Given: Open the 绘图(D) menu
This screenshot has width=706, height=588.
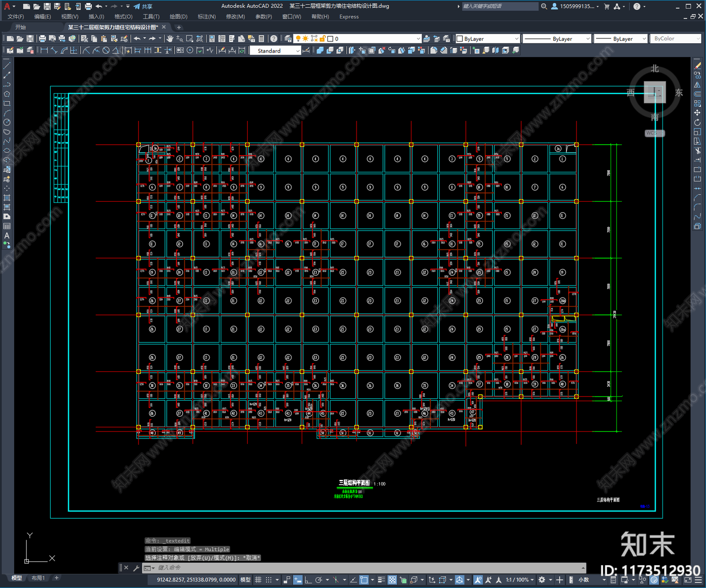Looking at the screenshot, I should 178,17.
